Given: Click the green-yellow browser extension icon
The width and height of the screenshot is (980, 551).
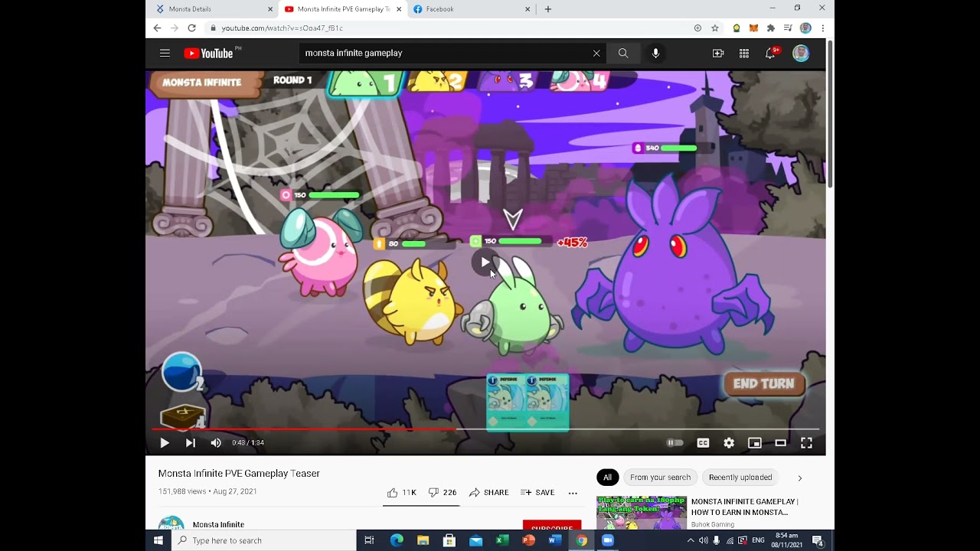Looking at the screenshot, I should pos(737,28).
